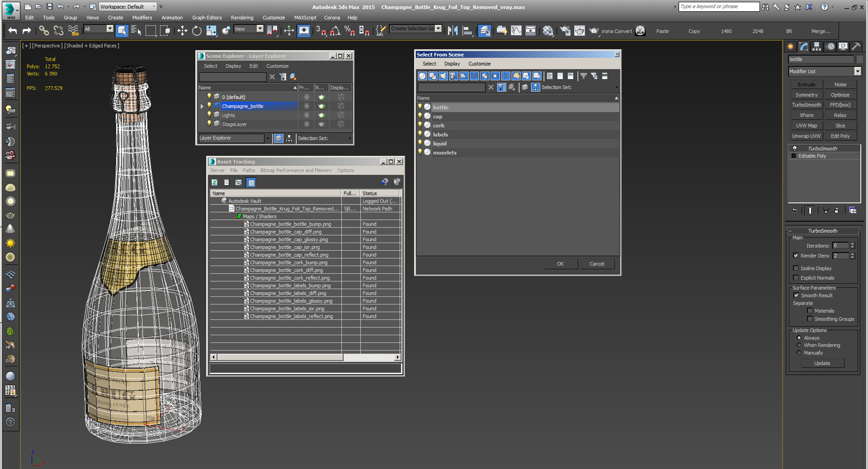The image size is (868, 469).
Task: Activate the Select and Link tool
Action: (x=44, y=30)
